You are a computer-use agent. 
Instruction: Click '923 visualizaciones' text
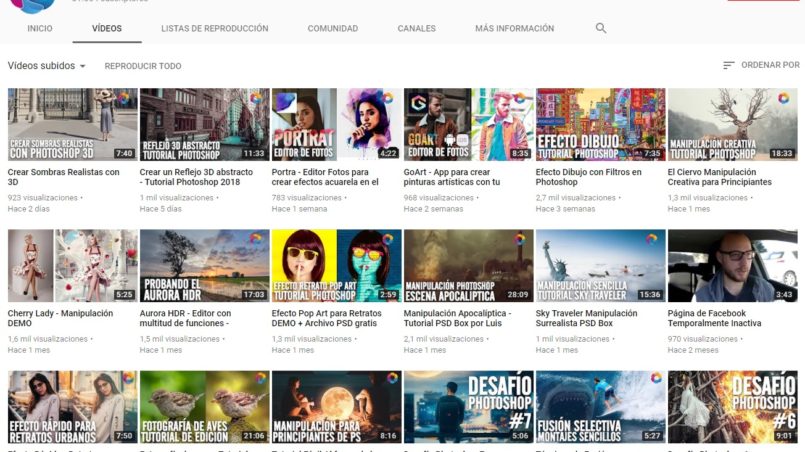43,198
